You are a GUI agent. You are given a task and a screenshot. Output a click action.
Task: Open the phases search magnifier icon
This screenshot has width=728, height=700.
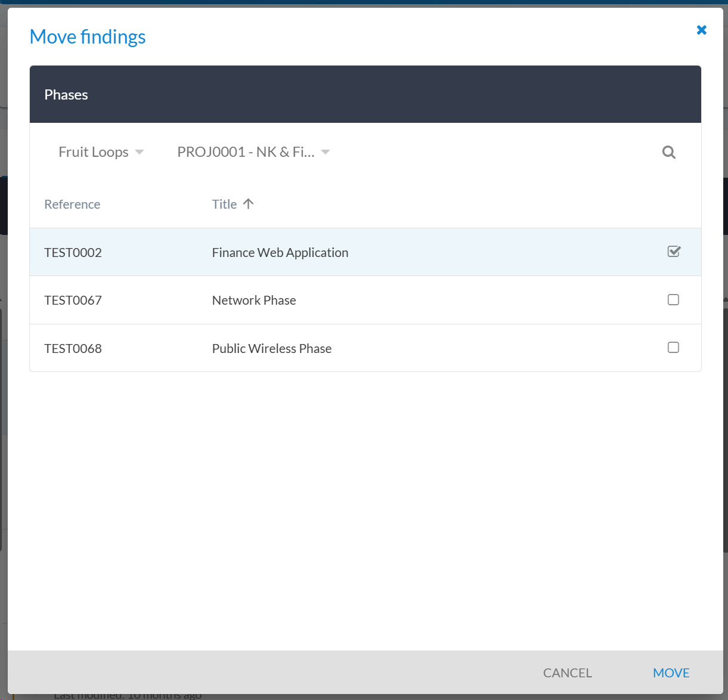[x=668, y=153]
